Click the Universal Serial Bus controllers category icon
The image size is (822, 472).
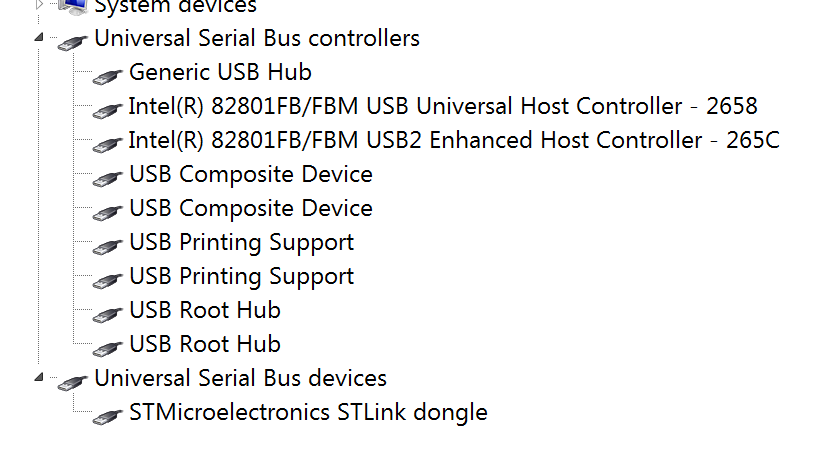pos(72,40)
